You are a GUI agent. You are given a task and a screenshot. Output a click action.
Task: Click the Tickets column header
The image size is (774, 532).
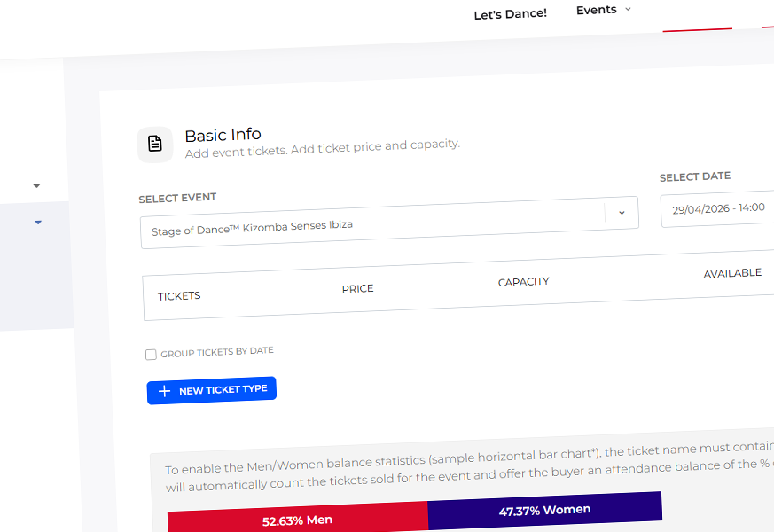click(179, 296)
